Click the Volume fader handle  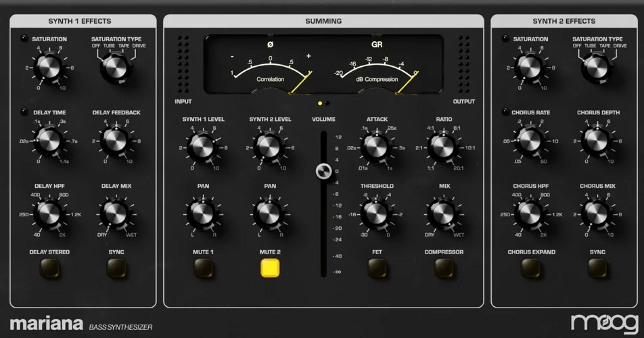pyautogui.click(x=323, y=171)
